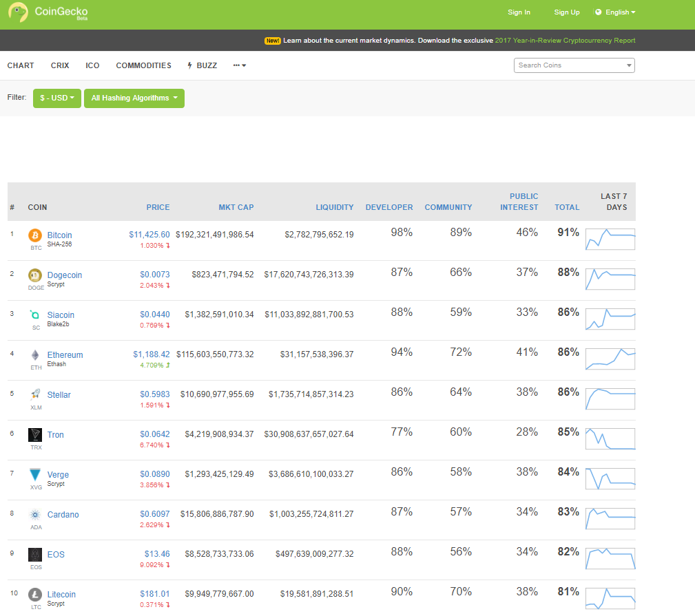
Task: Click the Dogecoin coin icon
Action: tap(35, 275)
